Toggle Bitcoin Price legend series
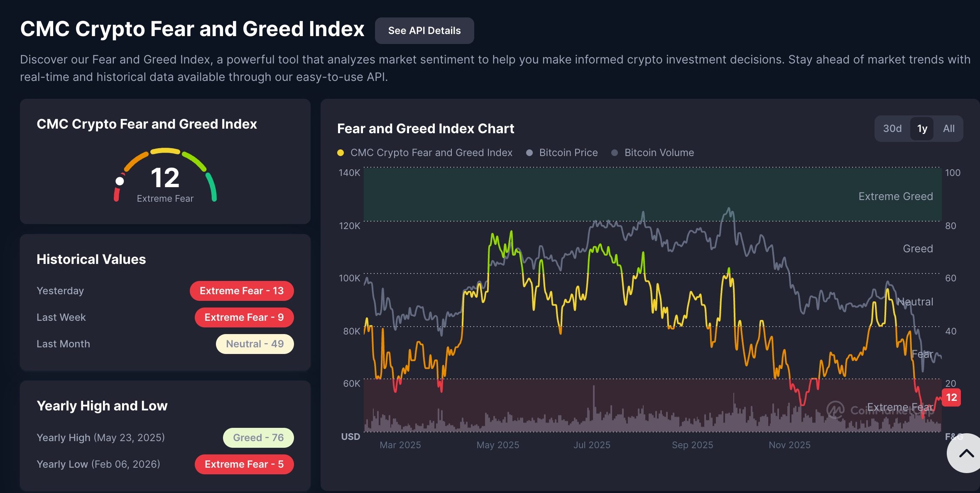Image resolution: width=980 pixels, height=493 pixels. (x=562, y=153)
